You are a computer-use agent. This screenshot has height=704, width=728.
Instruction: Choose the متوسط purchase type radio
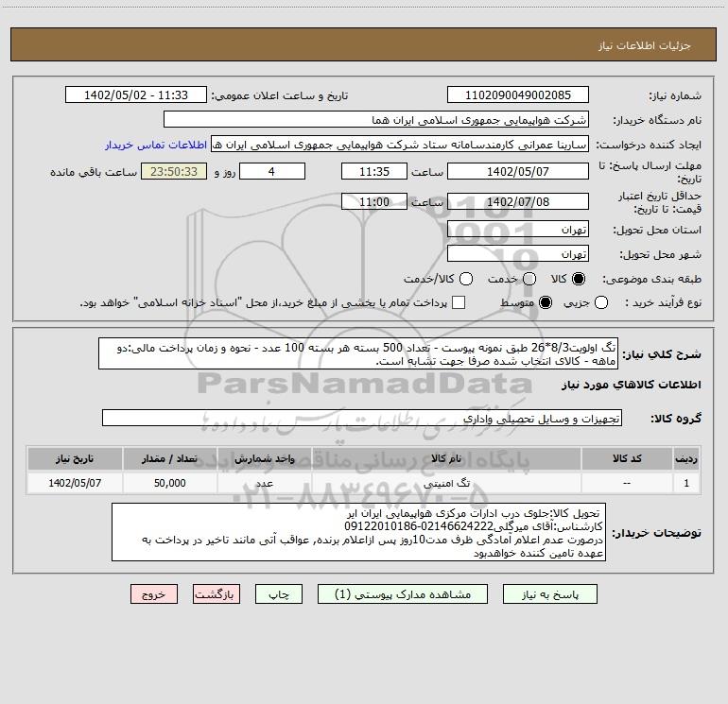[x=546, y=302]
